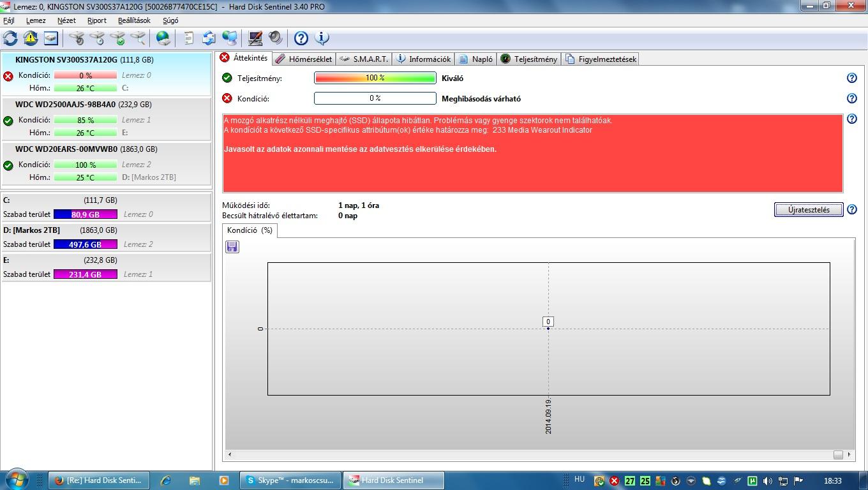Switch to the Hőmérséklet tab
868x490 pixels.
point(304,59)
